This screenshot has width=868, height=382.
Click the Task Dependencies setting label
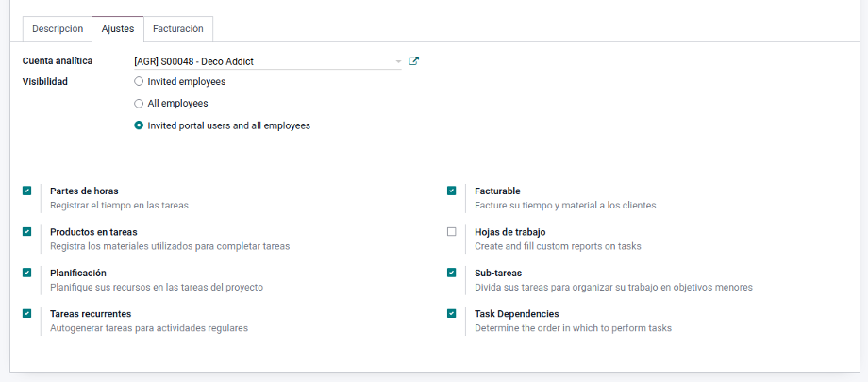(x=517, y=314)
